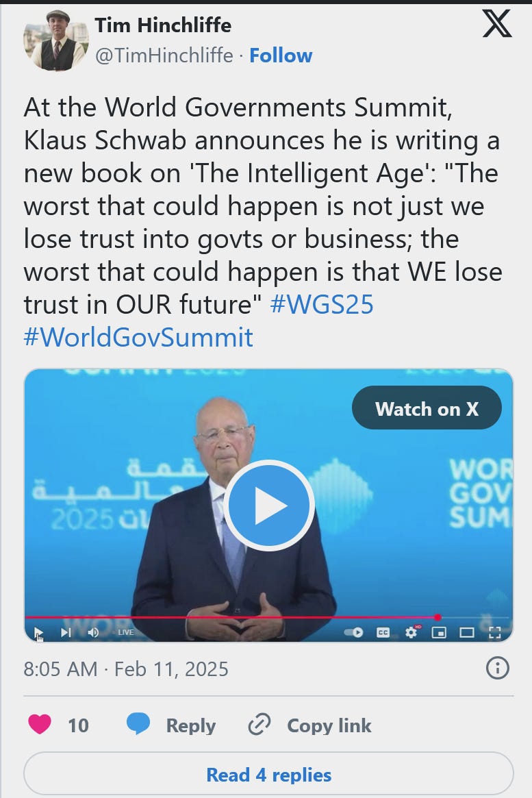Like the tweet with the pink heart

pyautogui.click(x=40, y=724)
